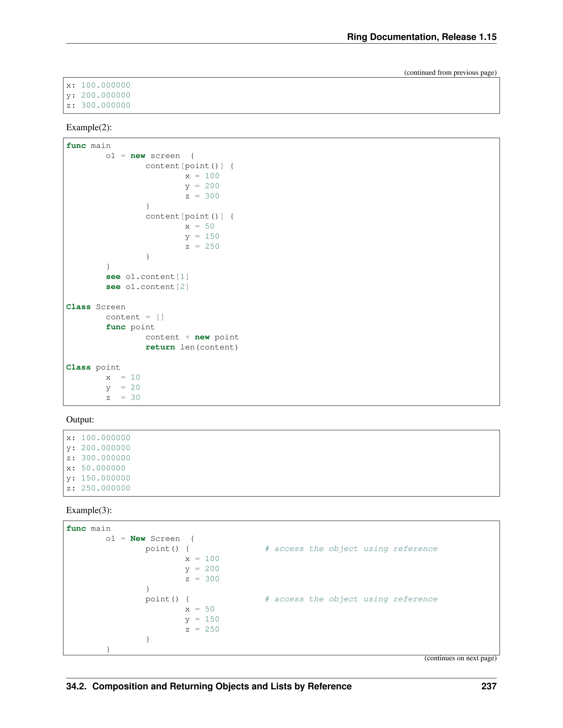Click the 'Class Screen' declaration
This screenshot has width=563, height=728.
click(95, 307)
